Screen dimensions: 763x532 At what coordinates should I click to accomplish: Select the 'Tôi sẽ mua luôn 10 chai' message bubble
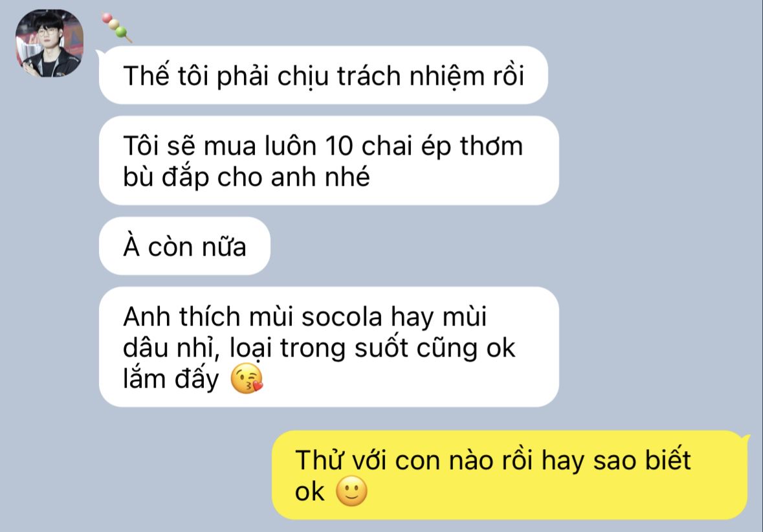click(329, 161)
